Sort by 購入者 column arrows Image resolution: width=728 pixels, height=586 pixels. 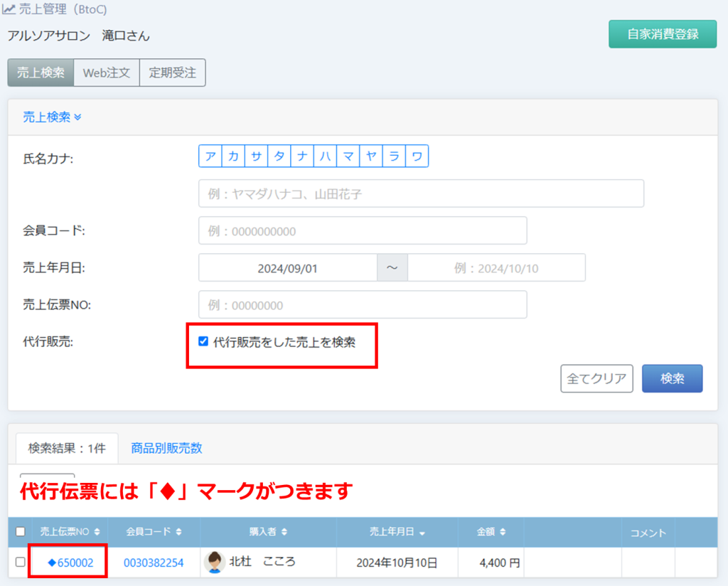(x=284, y=532)
